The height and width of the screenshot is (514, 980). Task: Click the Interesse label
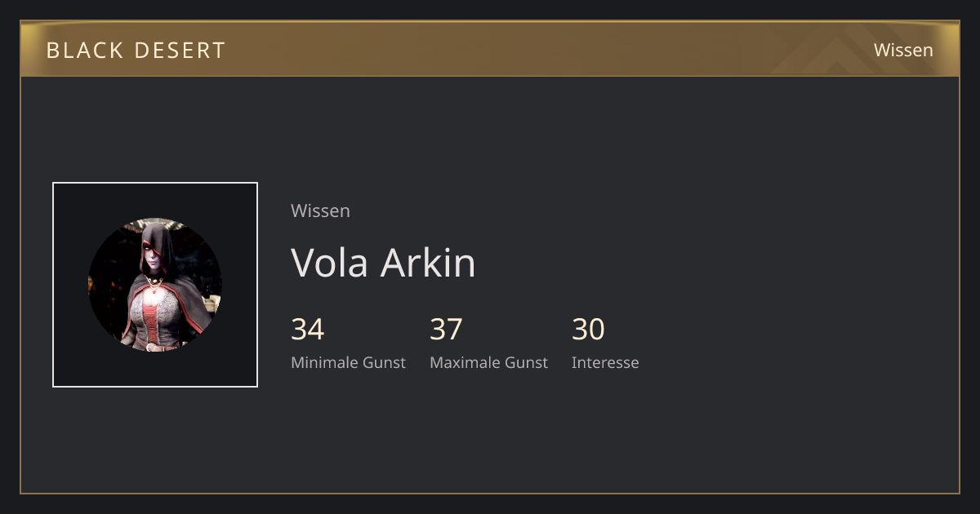coord(605,362)
